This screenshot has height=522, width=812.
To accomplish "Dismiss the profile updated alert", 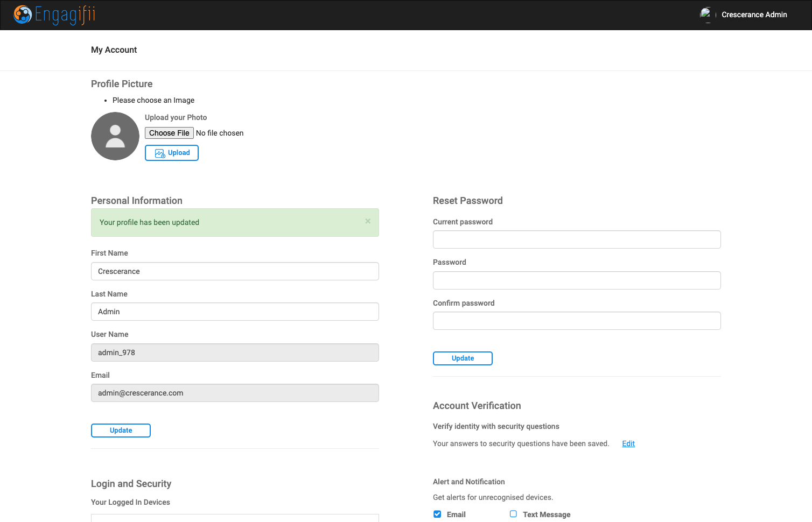I will [x=368, y=221].
